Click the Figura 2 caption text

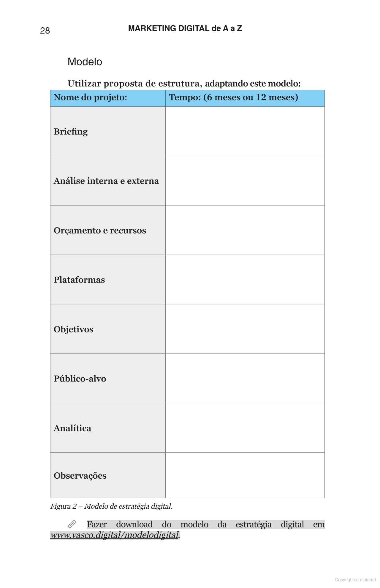(x=111, y=506)
